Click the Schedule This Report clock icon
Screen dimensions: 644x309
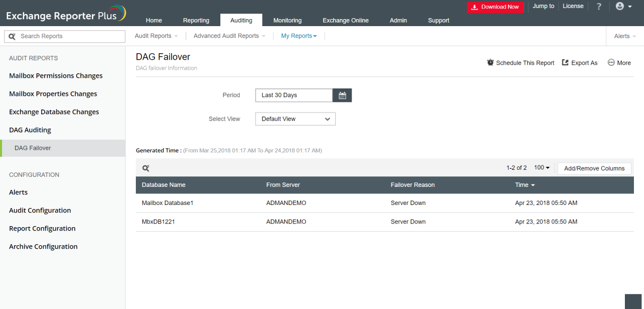click(491, 63)
